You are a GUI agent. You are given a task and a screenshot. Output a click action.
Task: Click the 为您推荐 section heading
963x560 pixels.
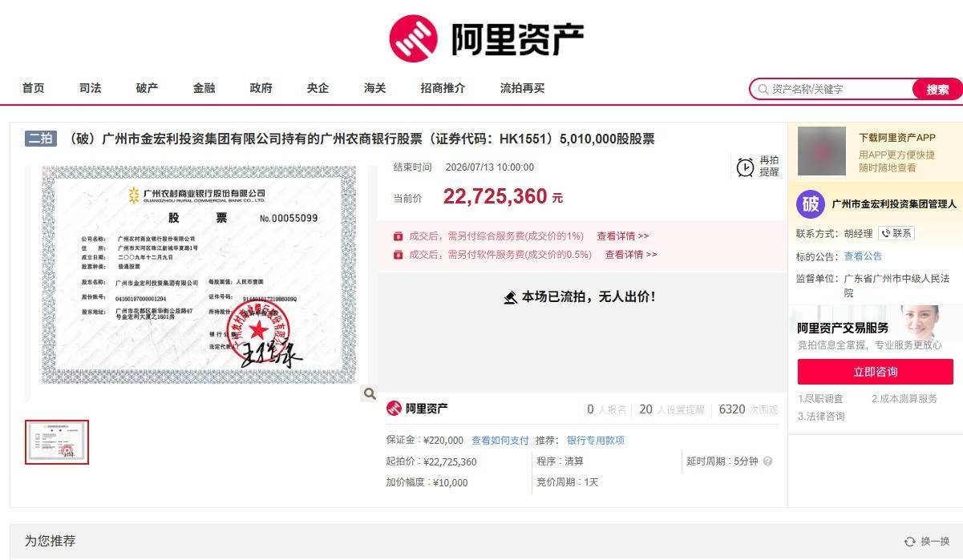click(50, 542)
